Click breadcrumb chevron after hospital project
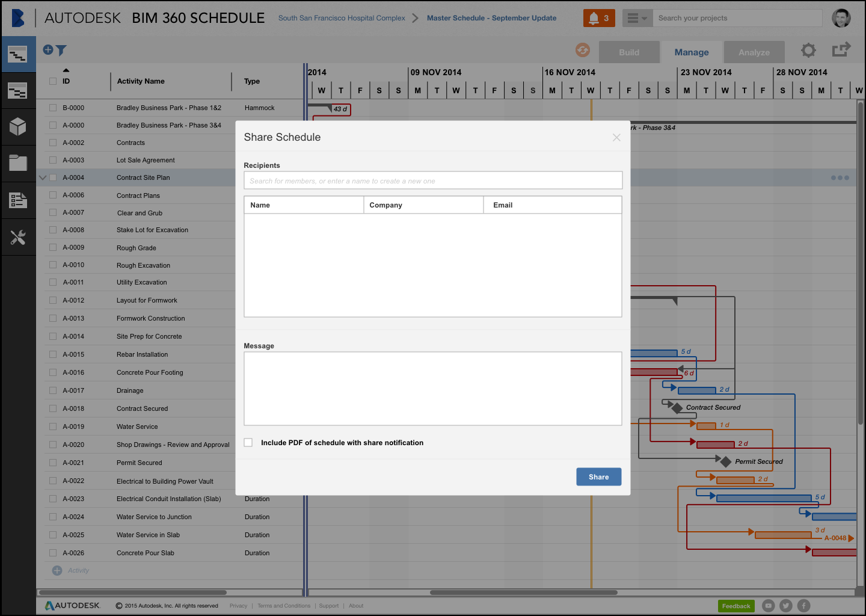Viewport: 866px width, 616px height. (415, 18)
